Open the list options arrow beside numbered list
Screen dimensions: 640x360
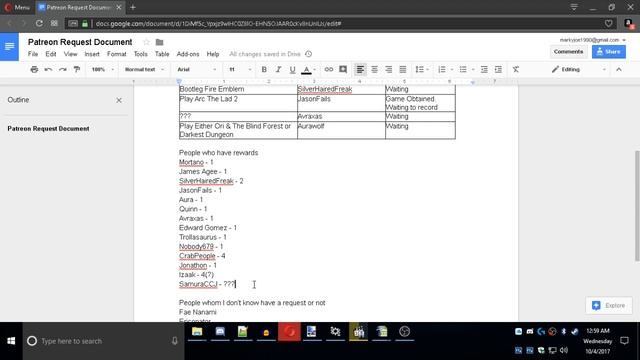click(452, 69)
